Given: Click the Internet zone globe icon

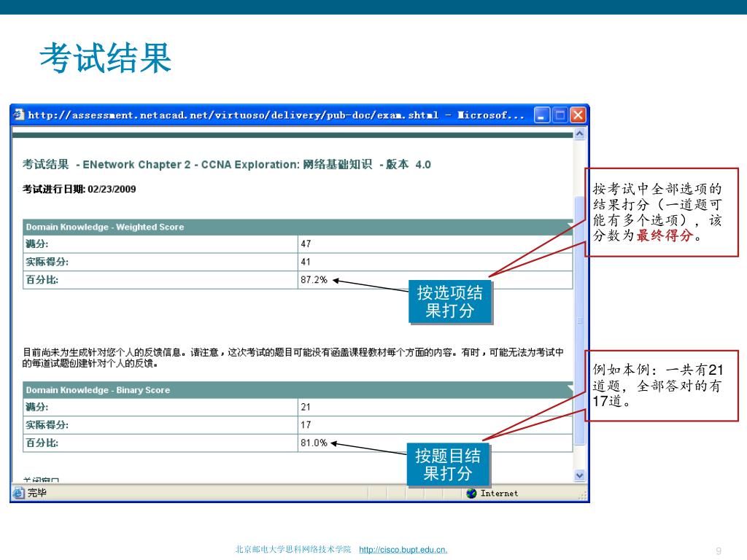Looking at the screenshot, I should coord(471,494).
